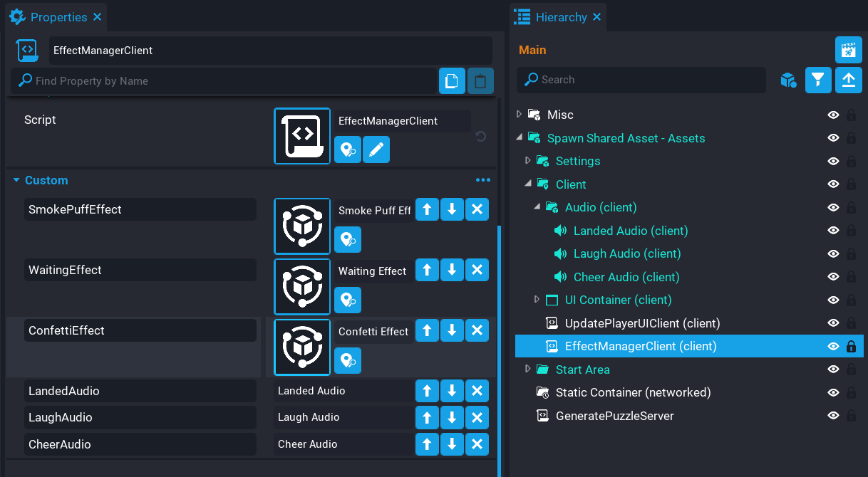
Task: Expand the Settings folder
Action: (528, 161)
